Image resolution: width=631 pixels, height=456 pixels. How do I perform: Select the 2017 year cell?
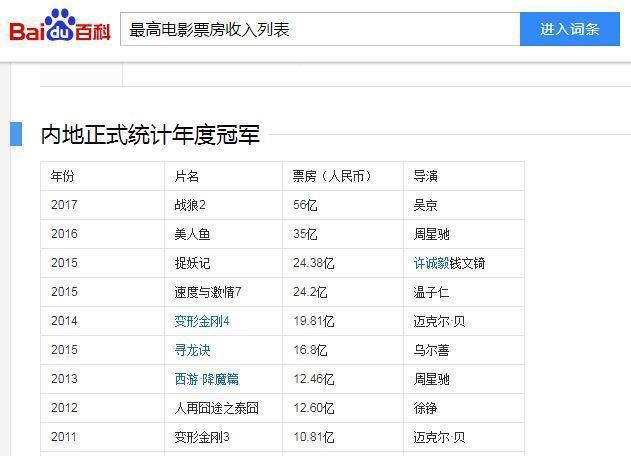(x=103, y=205)
